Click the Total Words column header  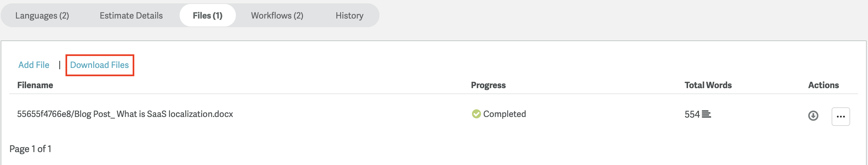[x=708, y=85]
